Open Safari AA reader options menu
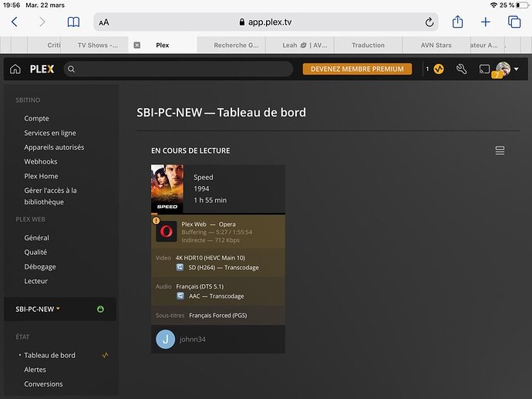 (x=104, y=22)
